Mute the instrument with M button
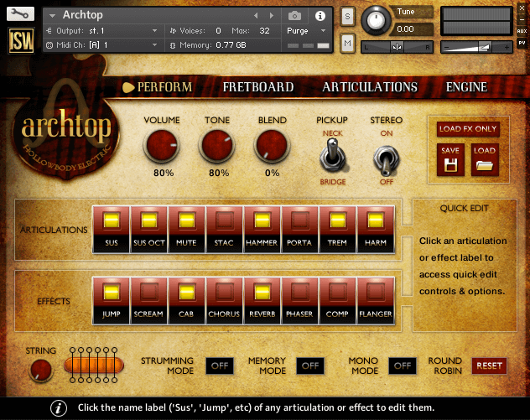 (x=347, y=43)
